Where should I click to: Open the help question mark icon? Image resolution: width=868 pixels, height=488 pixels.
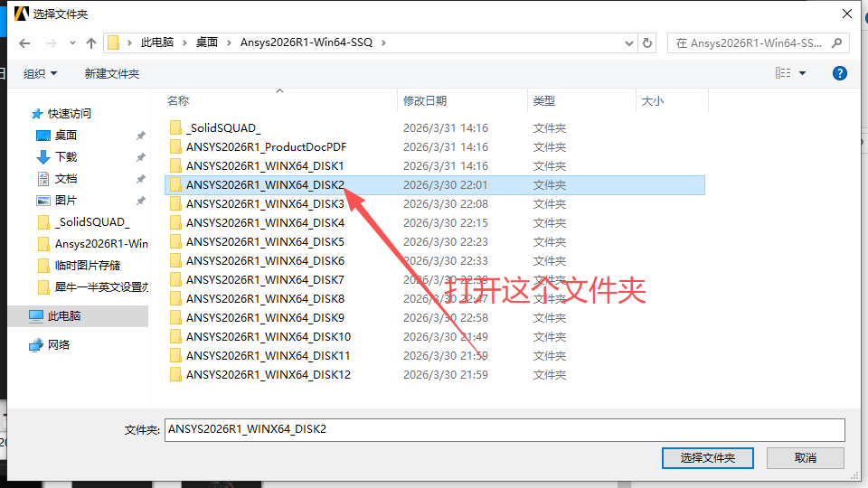click(x=840, y=73)
